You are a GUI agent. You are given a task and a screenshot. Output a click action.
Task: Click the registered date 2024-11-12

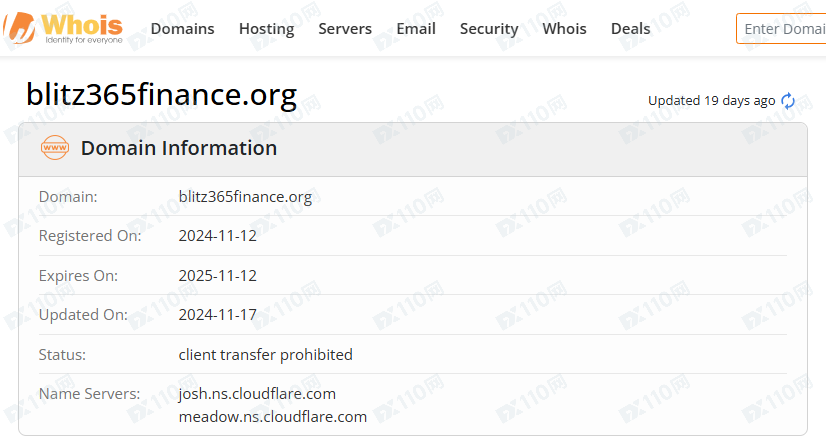pos(217,236)
